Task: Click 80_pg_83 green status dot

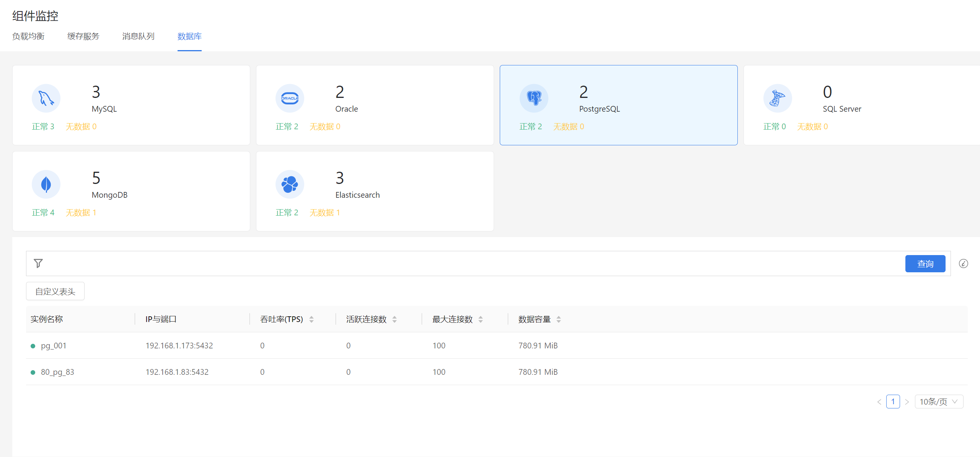Action: (x=33, y=372)
